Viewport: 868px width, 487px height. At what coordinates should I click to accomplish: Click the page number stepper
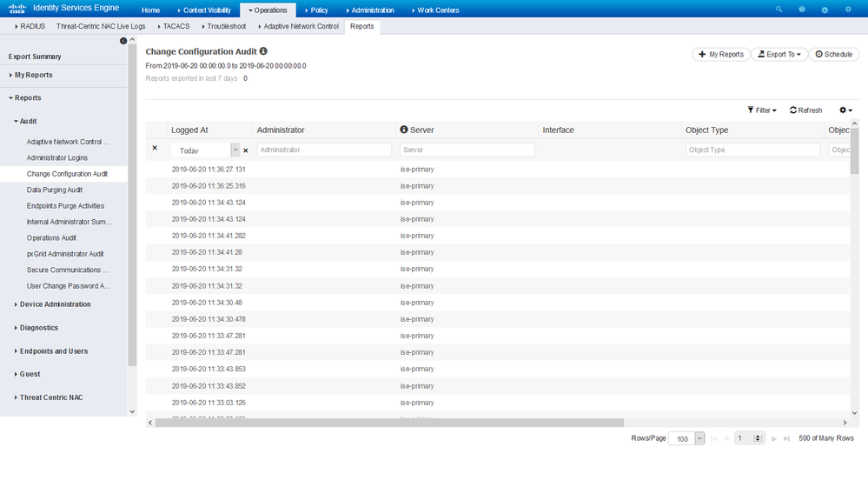pyautogui.click(x=759, y=438)
